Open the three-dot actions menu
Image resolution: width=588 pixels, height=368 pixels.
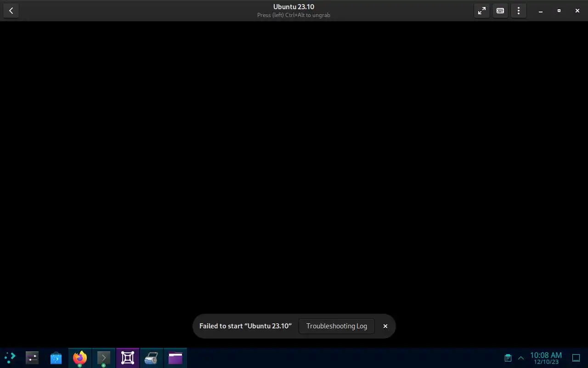(519, 11)
